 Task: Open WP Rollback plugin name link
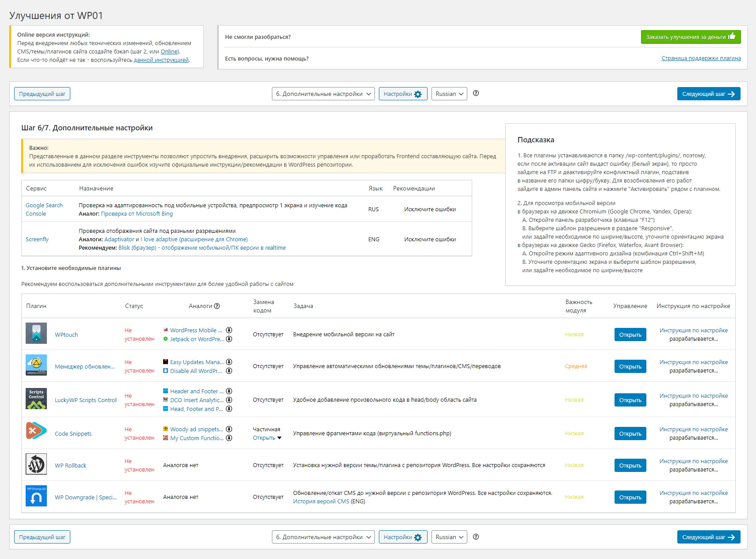(x=71, y=465)
